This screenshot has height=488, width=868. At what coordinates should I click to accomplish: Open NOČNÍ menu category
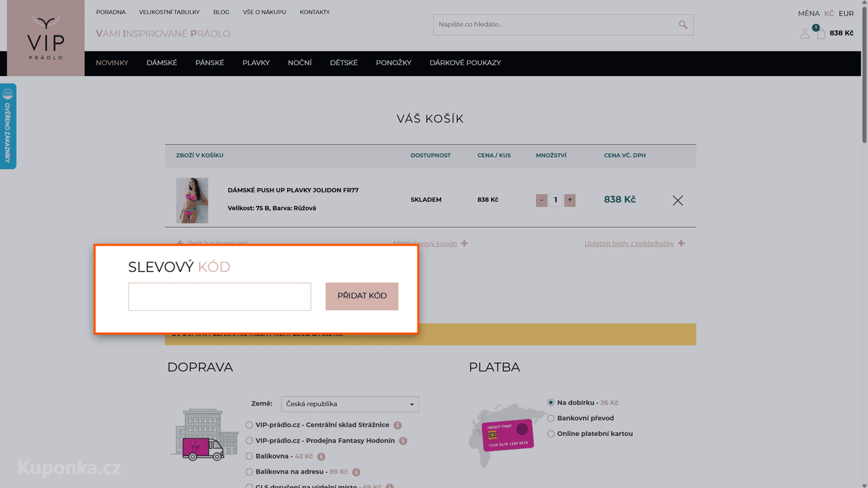[300, 63]
